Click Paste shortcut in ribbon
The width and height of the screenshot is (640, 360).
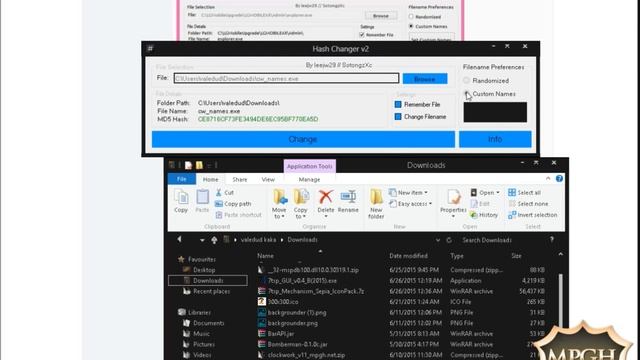tap(238, 215)
